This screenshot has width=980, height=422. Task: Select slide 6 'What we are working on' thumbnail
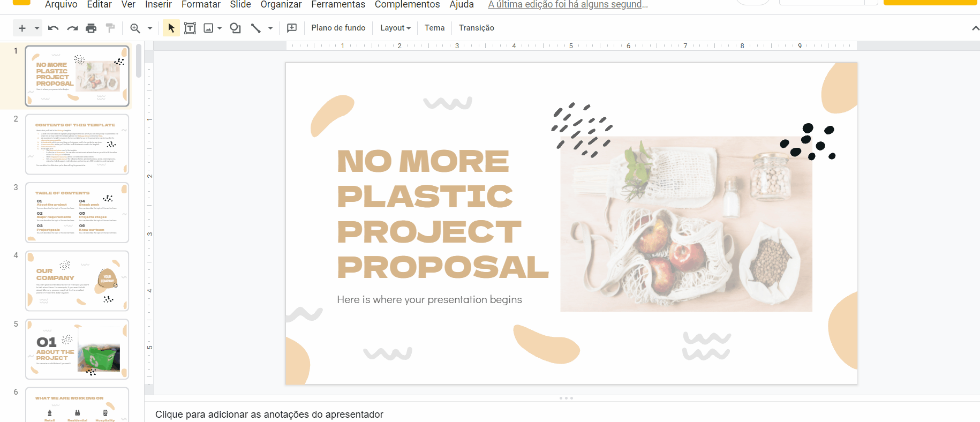pyautogui.click(x=77, y=405)
